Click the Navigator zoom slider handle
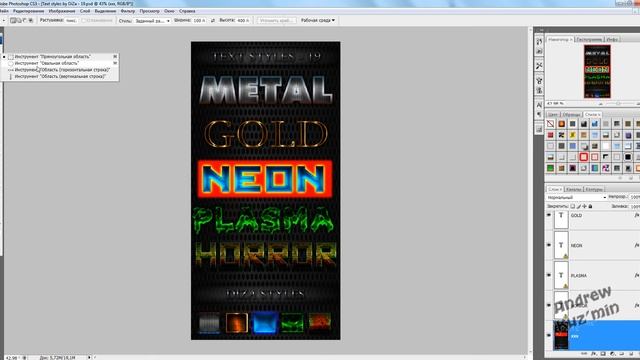The width and height of the screenshot is (640, 360). (x=618, y=104)
